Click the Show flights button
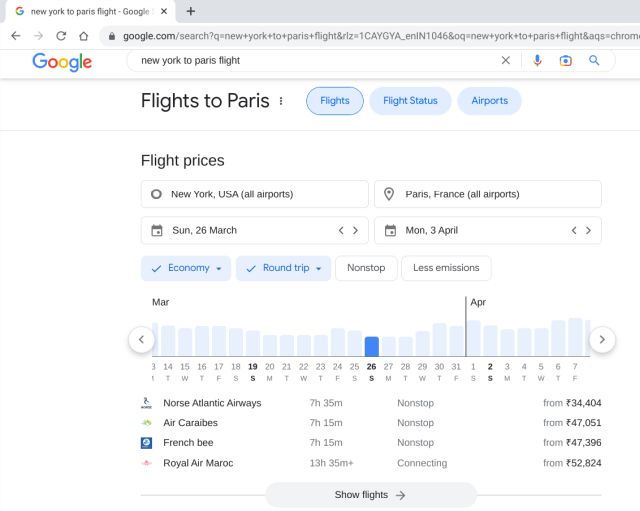Image resolution: width=640 pixels, height=511 pixels. pyautogui.click(x=371, y=495)
